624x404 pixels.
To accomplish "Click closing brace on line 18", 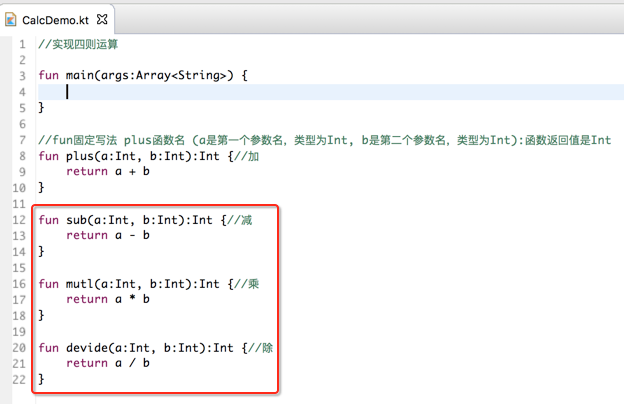I will (41, 316).
